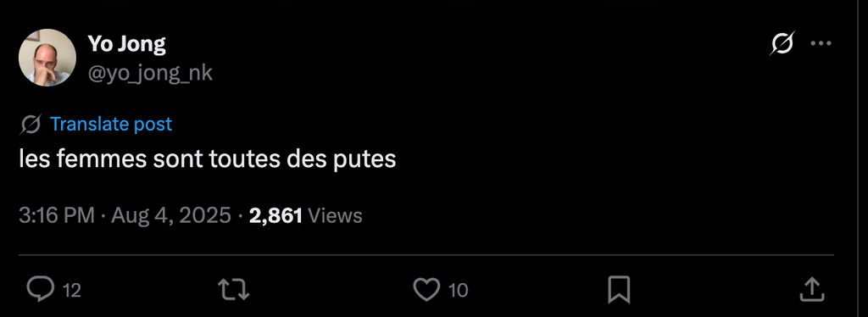Open Yo Jong's profile avatar photo
The height and width of the screenshot is (317, 868).
click(47, 58)
